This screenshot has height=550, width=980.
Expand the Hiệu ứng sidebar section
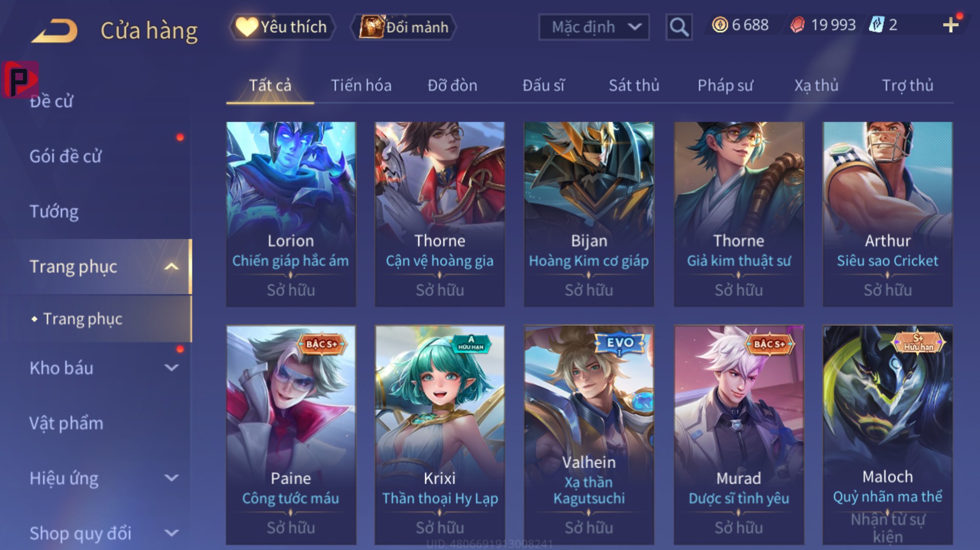[95, 478]
